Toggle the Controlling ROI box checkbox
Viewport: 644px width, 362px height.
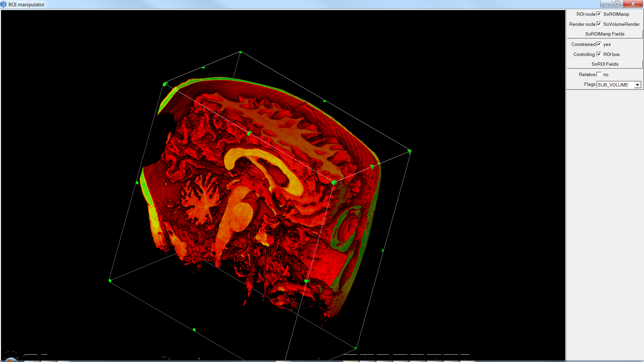point(599,54)
